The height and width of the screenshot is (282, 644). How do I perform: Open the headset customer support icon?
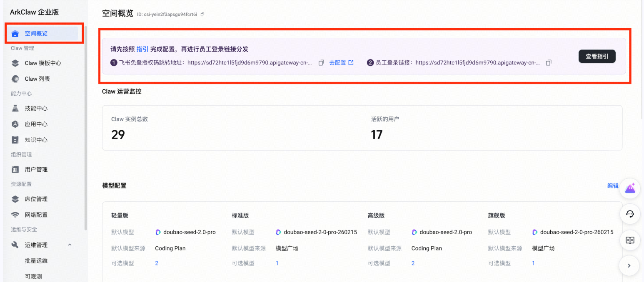point(630,214)
